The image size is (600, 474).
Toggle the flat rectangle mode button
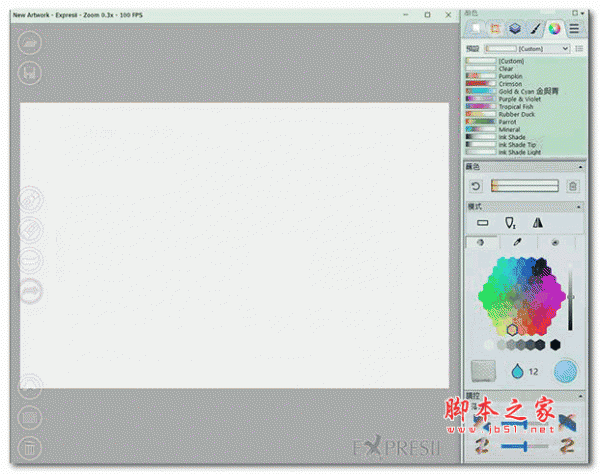[482, 223]
